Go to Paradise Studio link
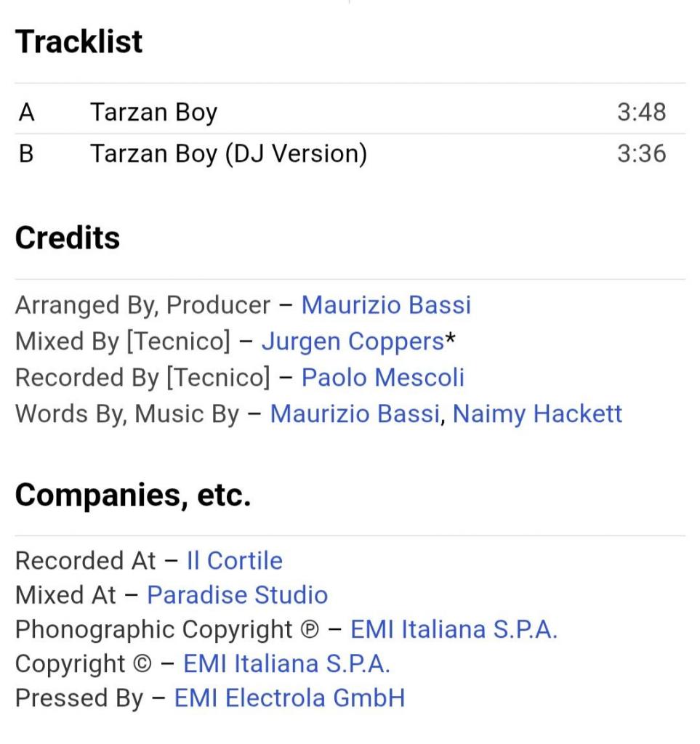Viewport: 700px width, 744px height. tap(237, 595)
